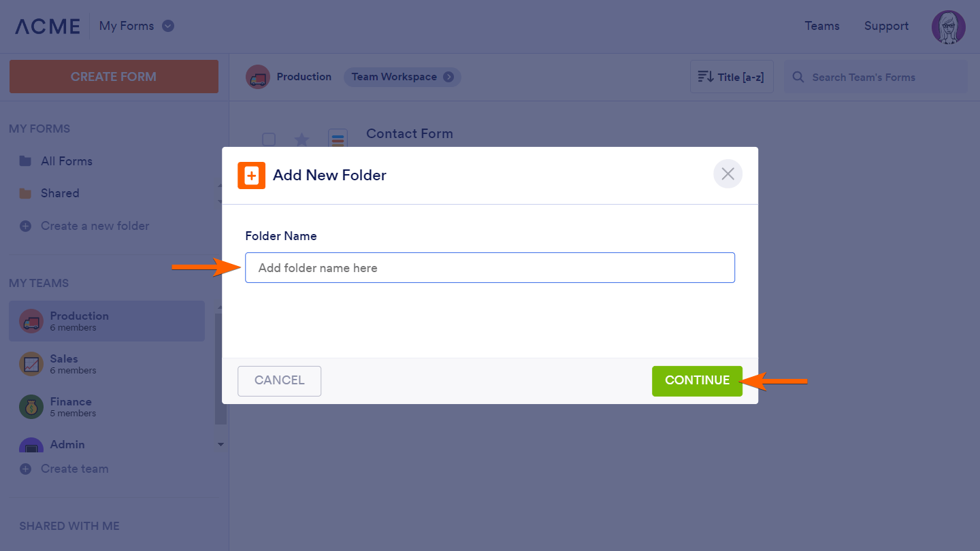This screenshot has width=980, height=551.
Task: Click the teams list scrollbar thumb
Action: (220, 369)
